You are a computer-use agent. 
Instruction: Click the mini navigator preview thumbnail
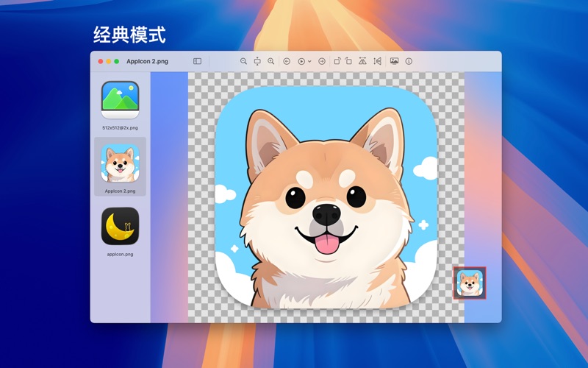click(x=470, y=283)
